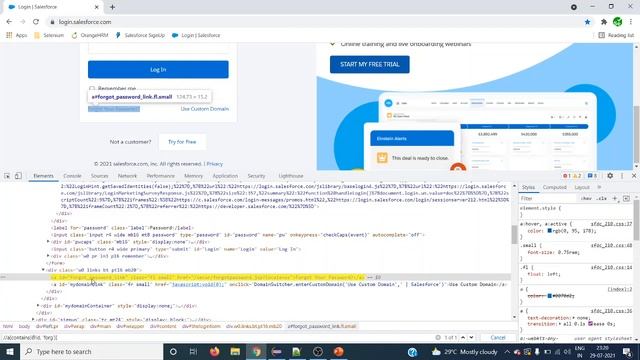Switch to the Elements tab

coord(43,176)
